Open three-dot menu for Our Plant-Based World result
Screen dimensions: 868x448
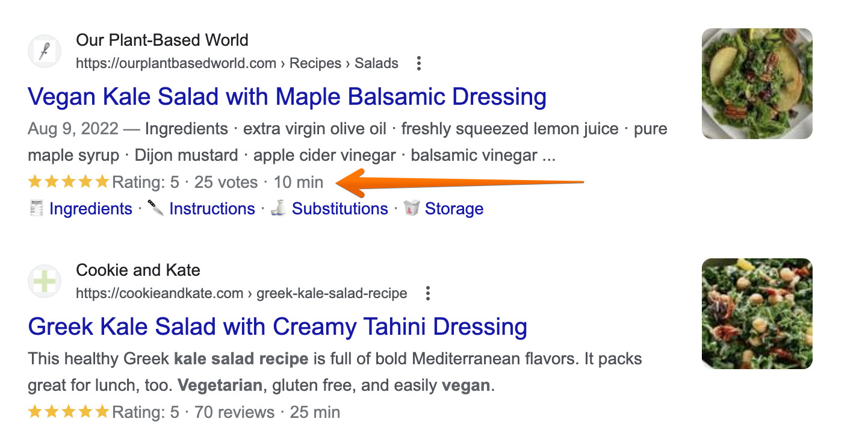tap(419, 63)
